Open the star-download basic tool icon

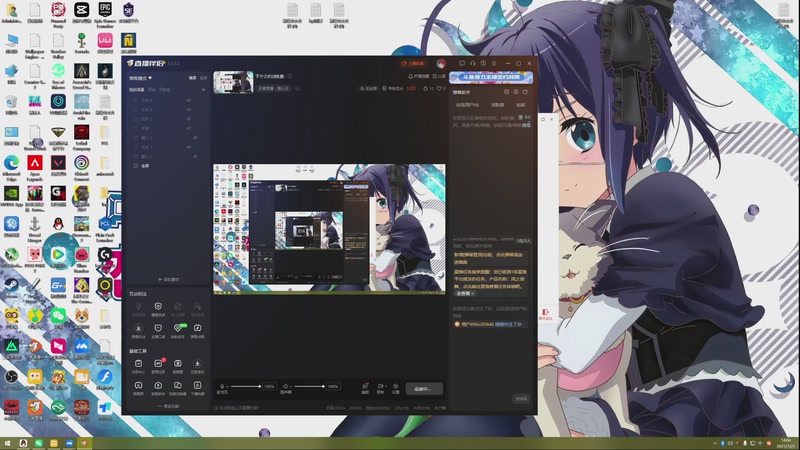coord(197,365)
